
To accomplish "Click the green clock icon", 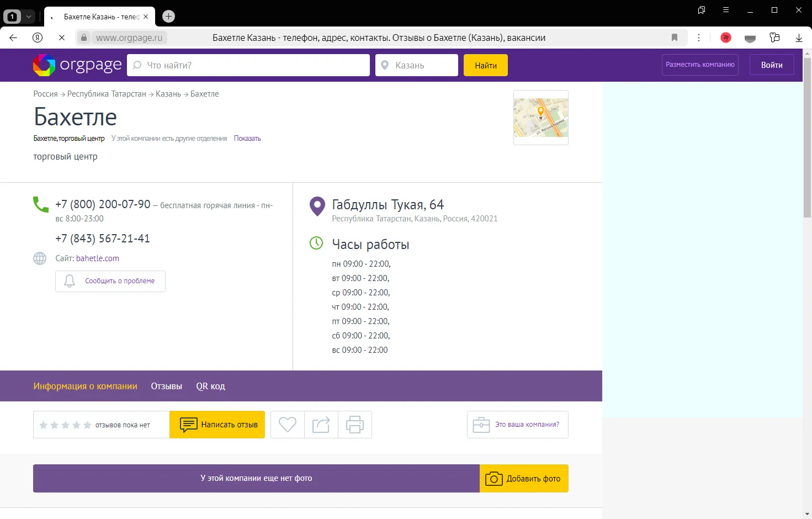I will tap(316, 243).
